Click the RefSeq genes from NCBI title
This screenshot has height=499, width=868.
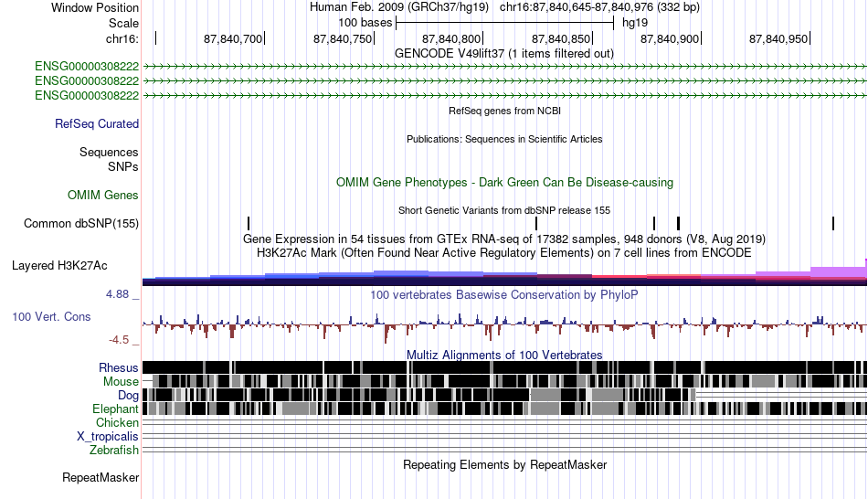[x=505, y=111]
